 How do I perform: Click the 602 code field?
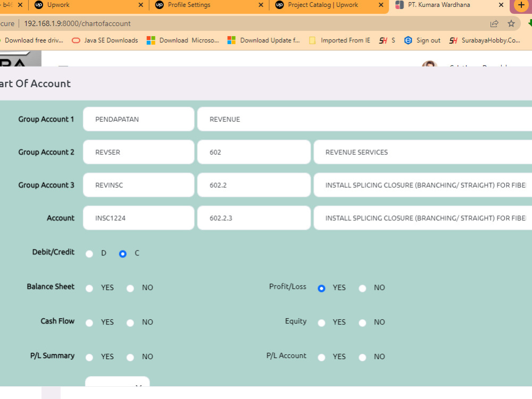[254, 152]
